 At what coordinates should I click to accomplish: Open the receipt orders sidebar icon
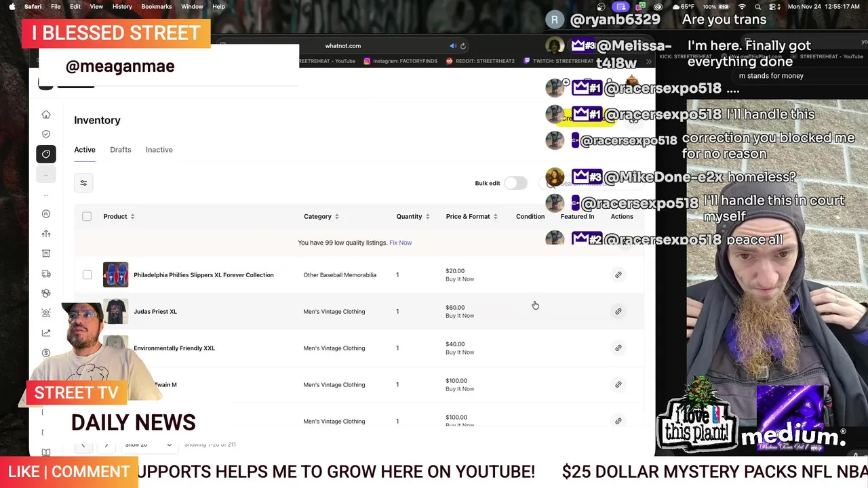46,253
